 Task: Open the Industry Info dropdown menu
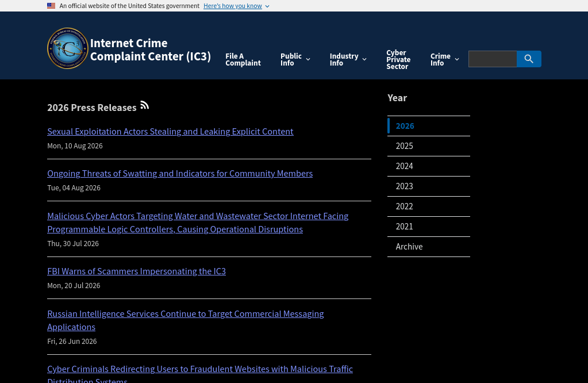[x=348, y=59]
